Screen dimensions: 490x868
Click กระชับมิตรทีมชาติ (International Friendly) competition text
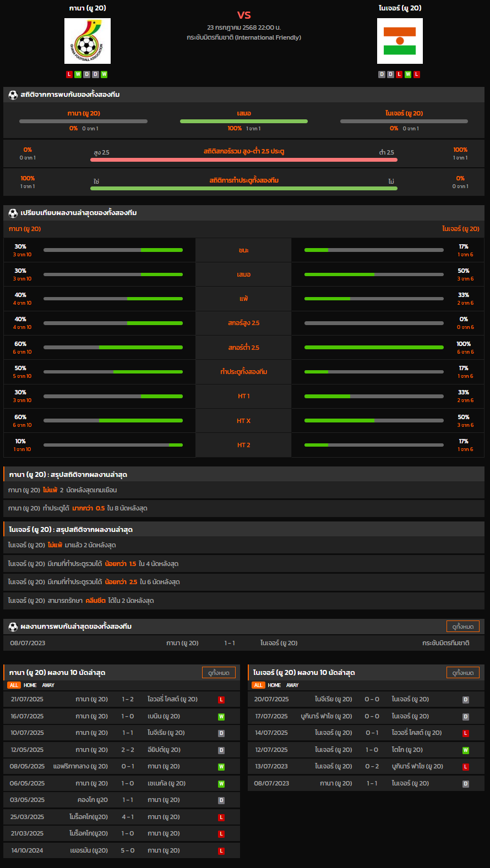[x=244, y=37]
